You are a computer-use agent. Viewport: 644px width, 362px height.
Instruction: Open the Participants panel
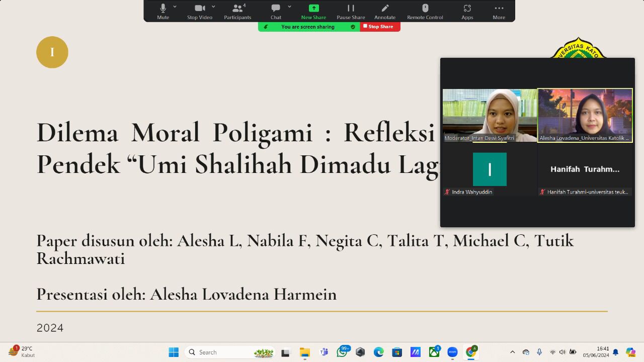237,11
